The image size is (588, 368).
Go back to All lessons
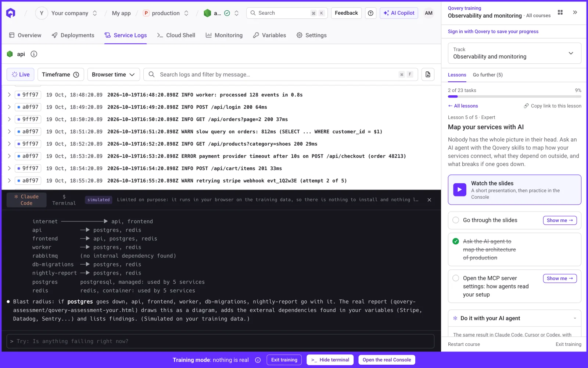[463, 106]
